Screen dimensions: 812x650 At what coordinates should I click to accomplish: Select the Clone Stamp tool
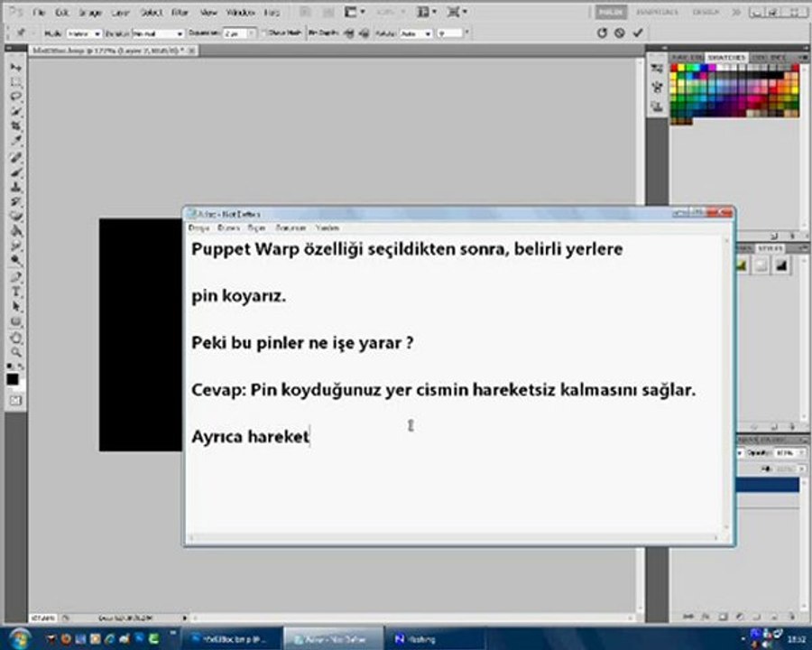[x=15, y=187]
